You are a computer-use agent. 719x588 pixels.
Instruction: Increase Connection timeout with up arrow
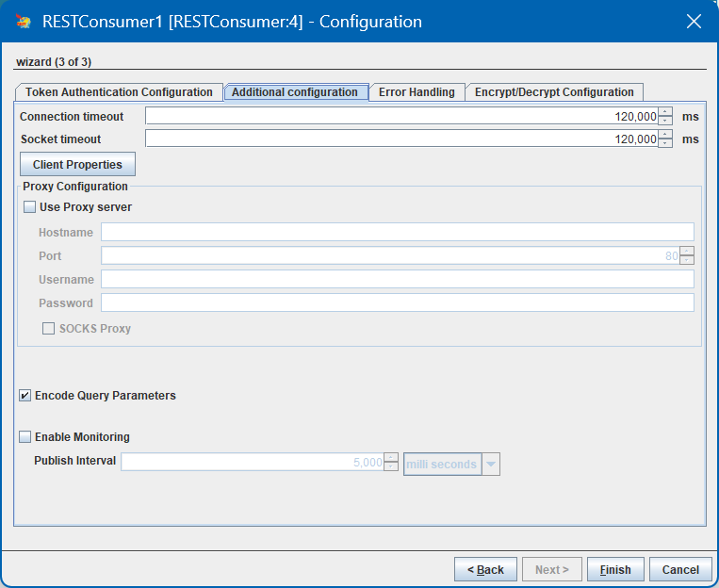point(665,111)
